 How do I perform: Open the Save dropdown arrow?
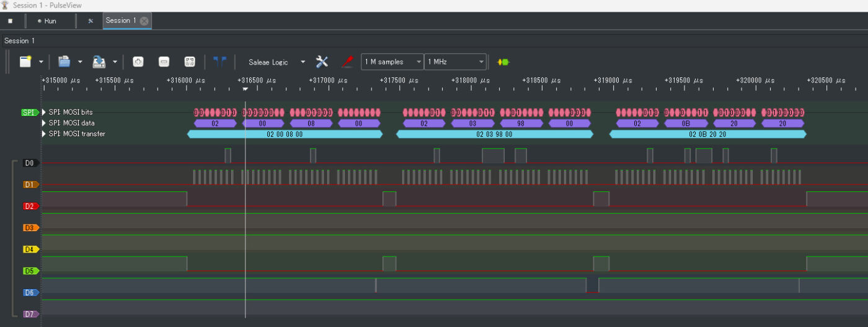point(115,62)
